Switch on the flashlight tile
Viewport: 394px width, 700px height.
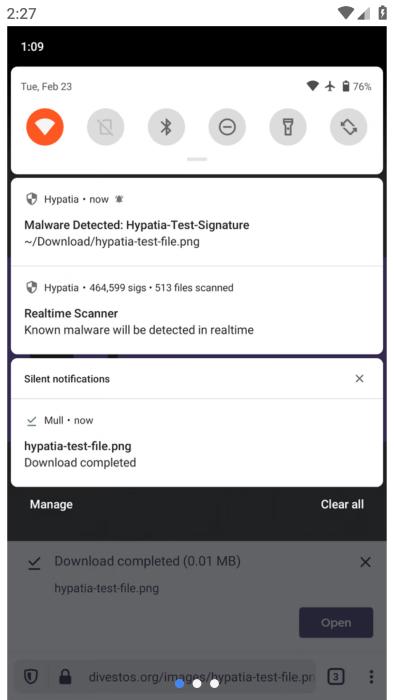(288, 127)
